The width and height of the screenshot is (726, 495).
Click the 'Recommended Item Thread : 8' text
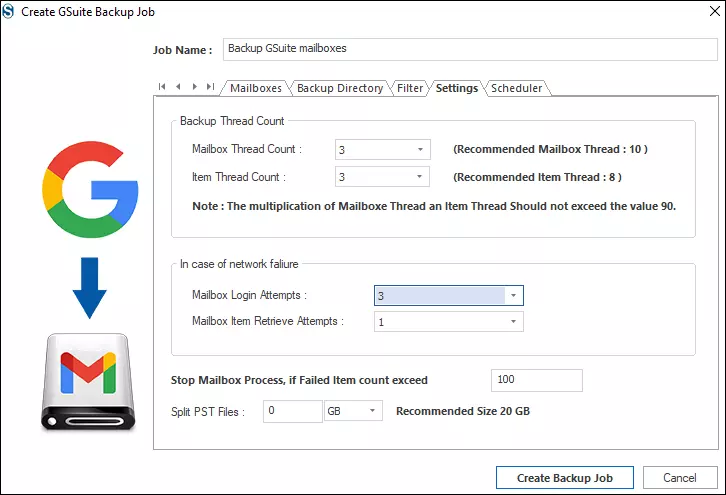(537, 177)
